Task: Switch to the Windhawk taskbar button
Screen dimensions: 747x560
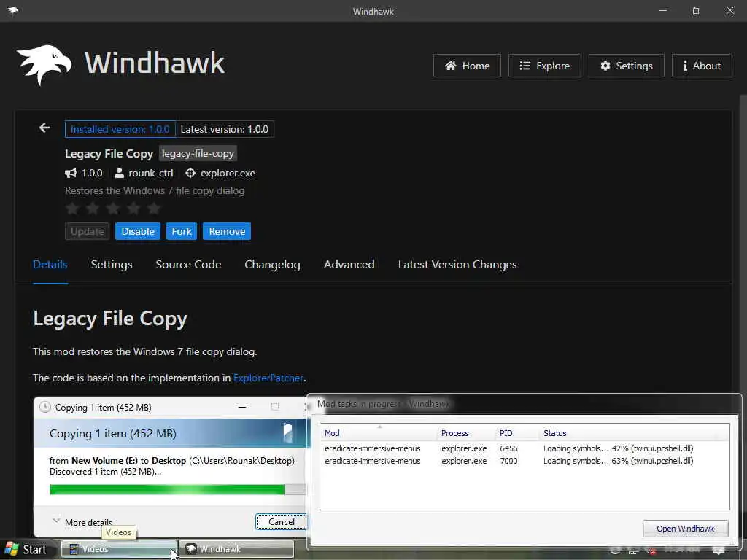Action: [236, 550]
